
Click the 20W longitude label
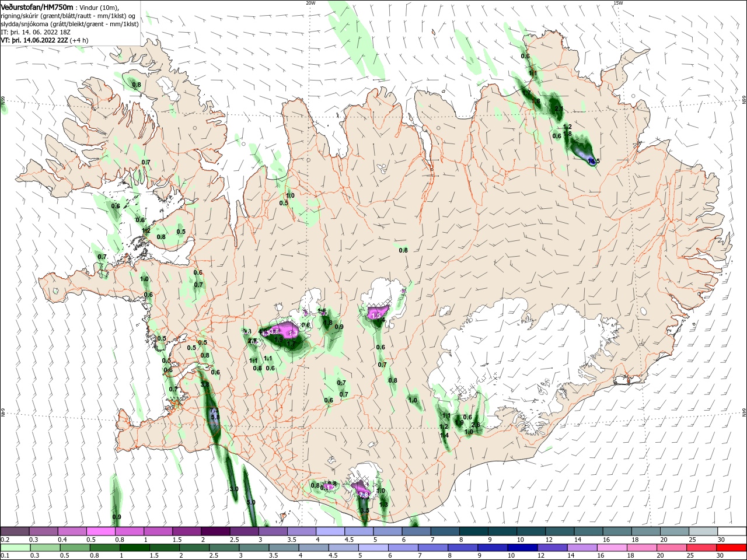coord(310,3)
